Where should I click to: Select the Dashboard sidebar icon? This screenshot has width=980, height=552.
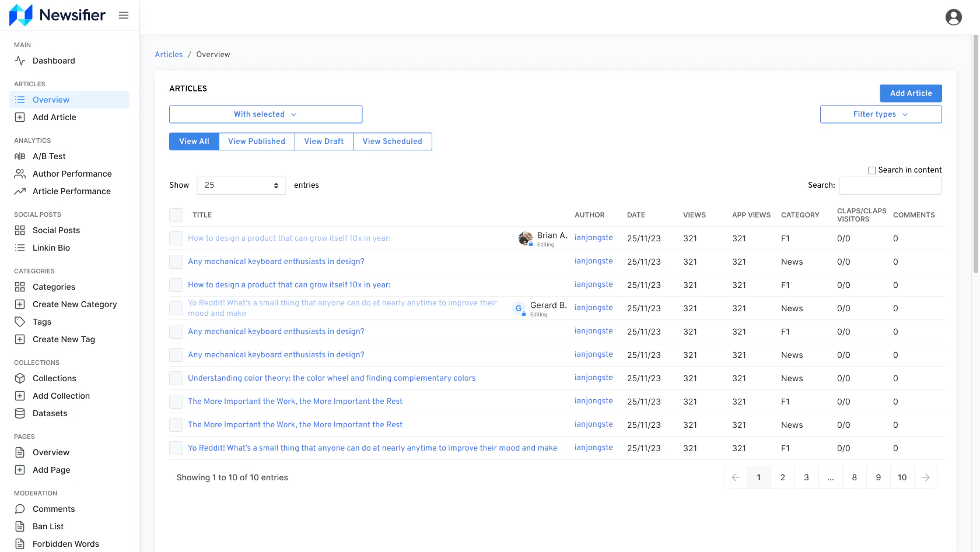click(x=19, y=61)
